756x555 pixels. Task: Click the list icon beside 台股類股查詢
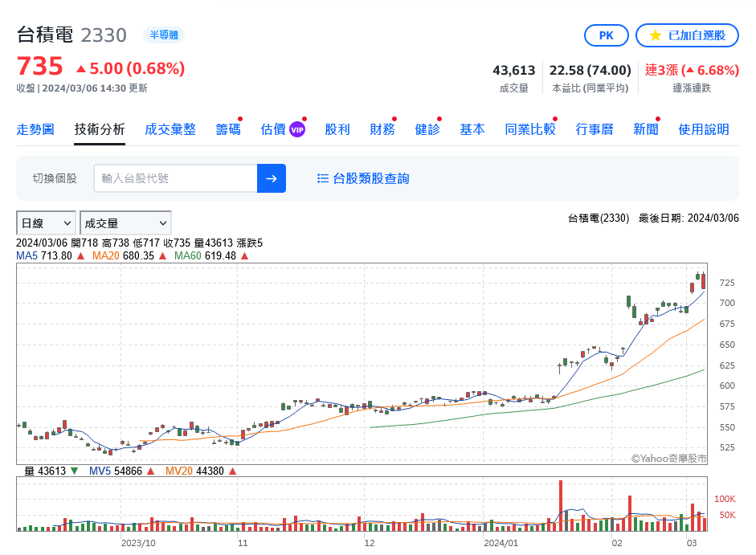tap(322, 178)
